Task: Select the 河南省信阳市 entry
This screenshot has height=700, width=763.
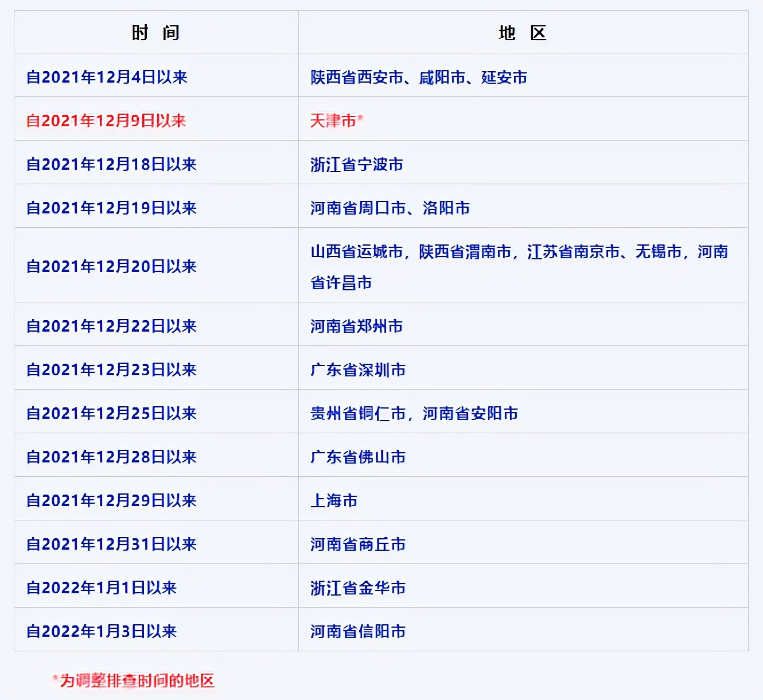Action: tap(357, 630)
